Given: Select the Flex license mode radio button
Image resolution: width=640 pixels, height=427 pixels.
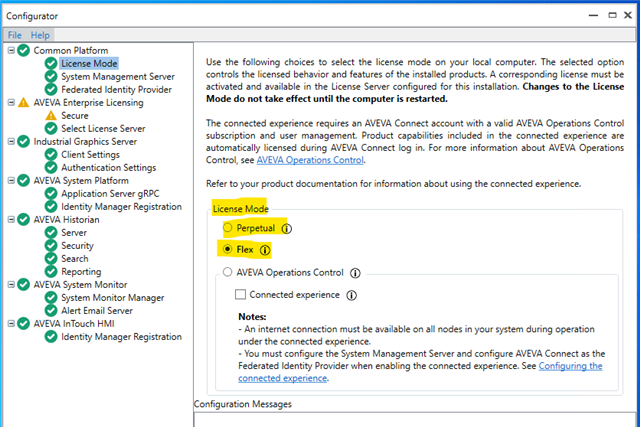Looking at the screenshot, I should [x=228, y=249].
